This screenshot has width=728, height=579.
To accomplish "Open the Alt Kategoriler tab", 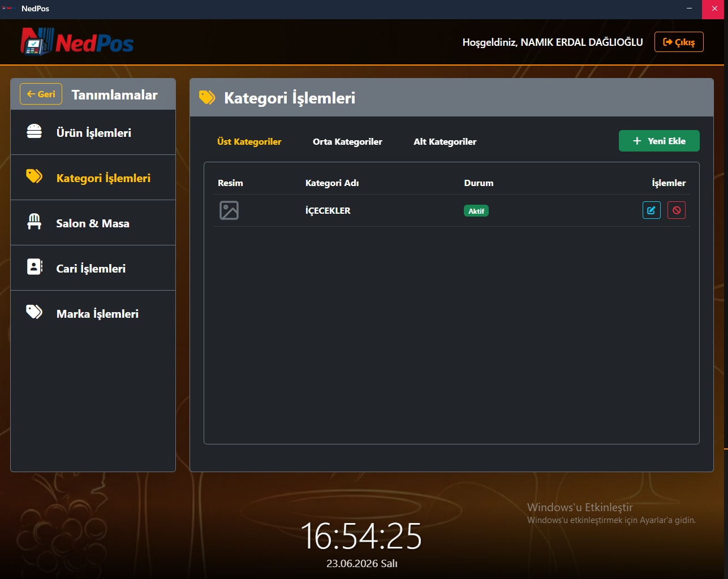I will 445,141.
